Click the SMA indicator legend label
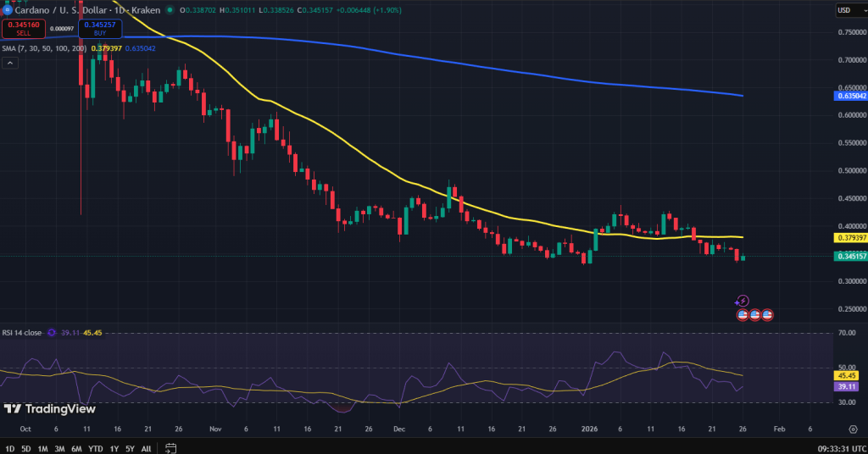Screen dimensions: 868x454 click(44, 48)
